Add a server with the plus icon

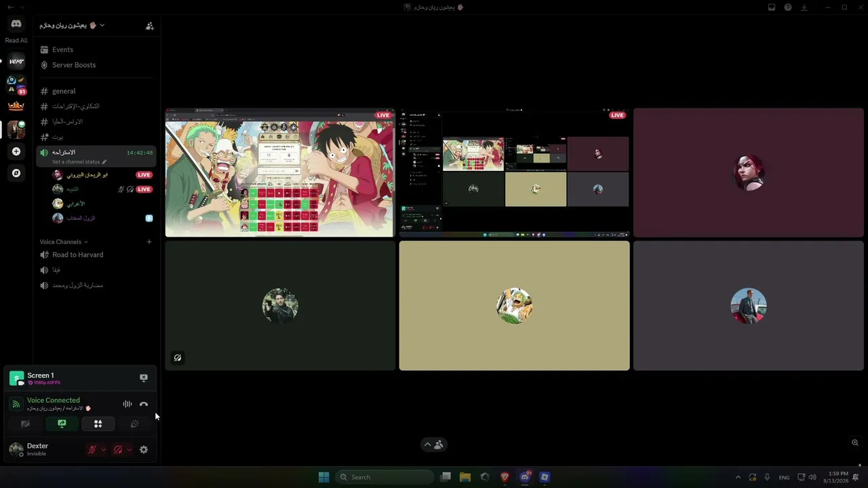pos(16,152)
